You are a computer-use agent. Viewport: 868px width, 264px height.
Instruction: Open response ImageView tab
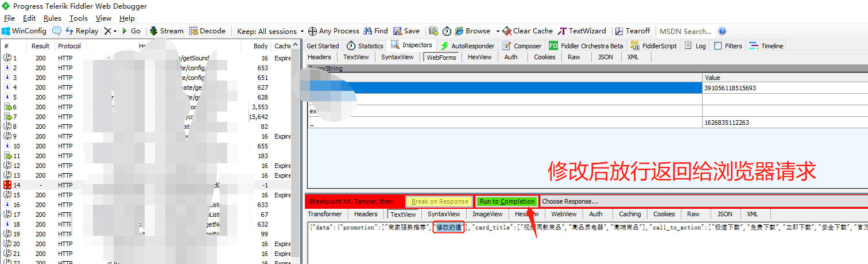[x=487, y=214]
